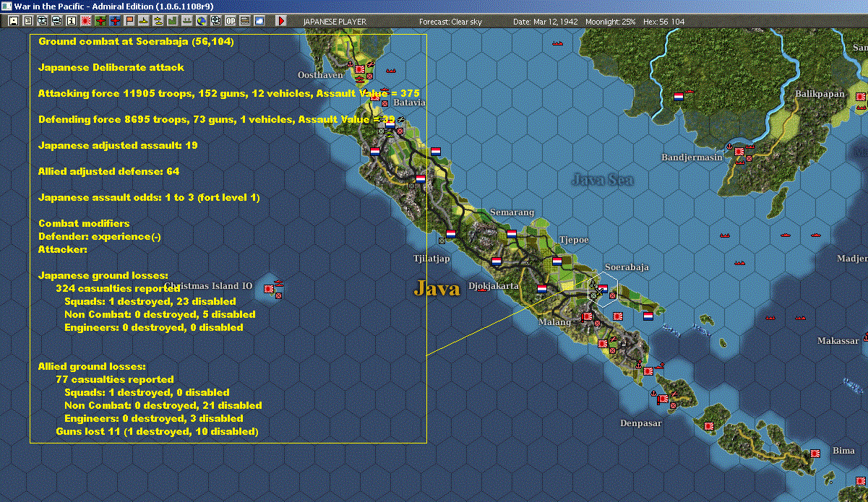This screenshot has height=502, width=868.
Task: Click '77 casualties reported' line
Action: pos(115,379)
